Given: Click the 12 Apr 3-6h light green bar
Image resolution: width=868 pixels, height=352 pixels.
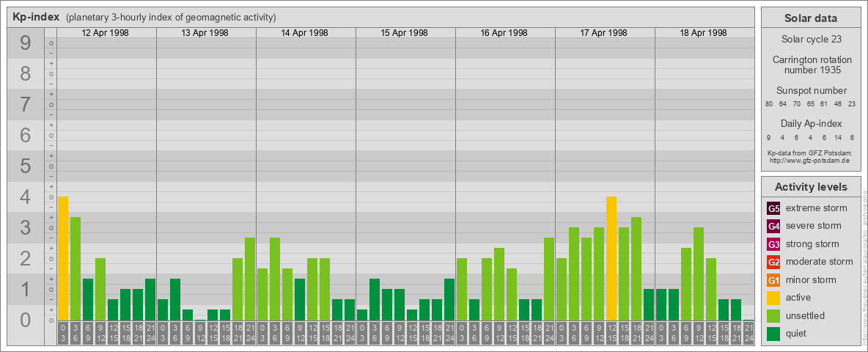Looking at the screenshot, I should 76,268.
